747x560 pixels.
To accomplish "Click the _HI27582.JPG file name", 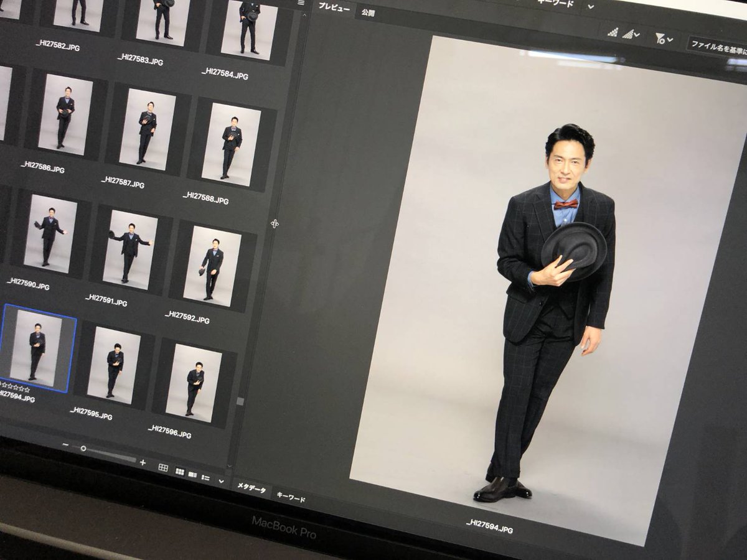I will 57,45.
